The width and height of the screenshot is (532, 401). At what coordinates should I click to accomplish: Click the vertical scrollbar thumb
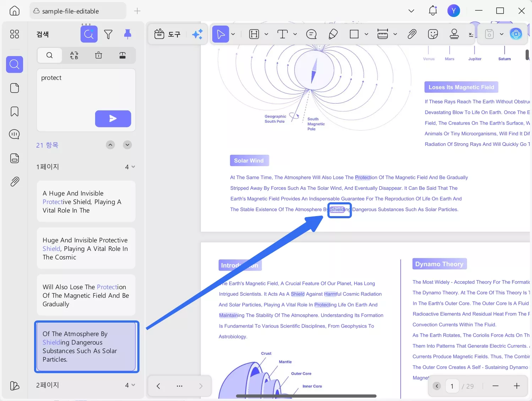tap(527, 55)
